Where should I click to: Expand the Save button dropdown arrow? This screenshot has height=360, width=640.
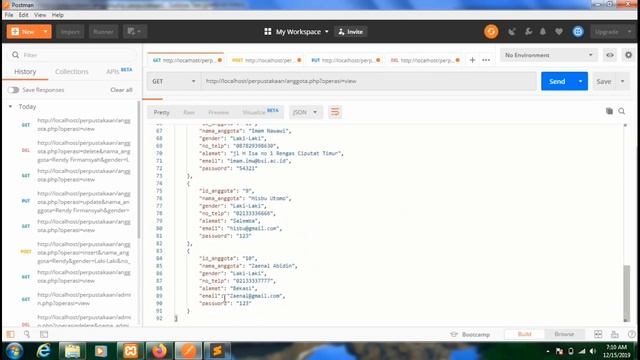click(622, 81)
